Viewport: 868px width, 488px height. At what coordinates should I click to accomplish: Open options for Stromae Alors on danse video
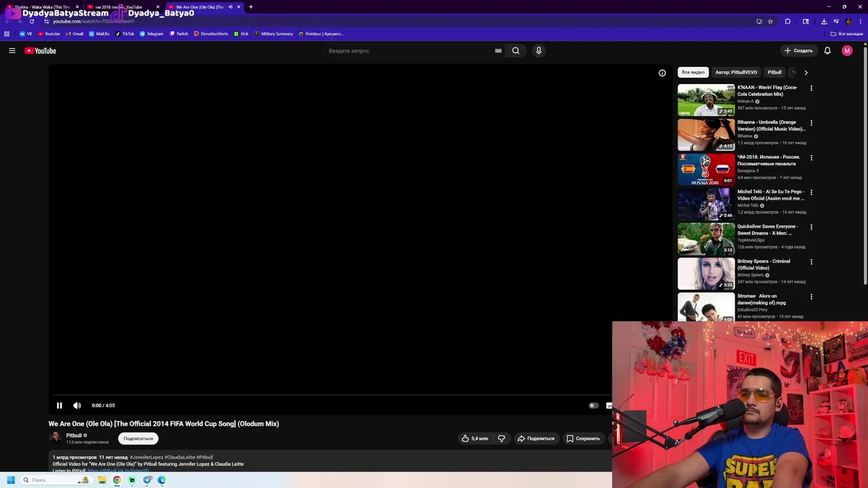[811, 297]
